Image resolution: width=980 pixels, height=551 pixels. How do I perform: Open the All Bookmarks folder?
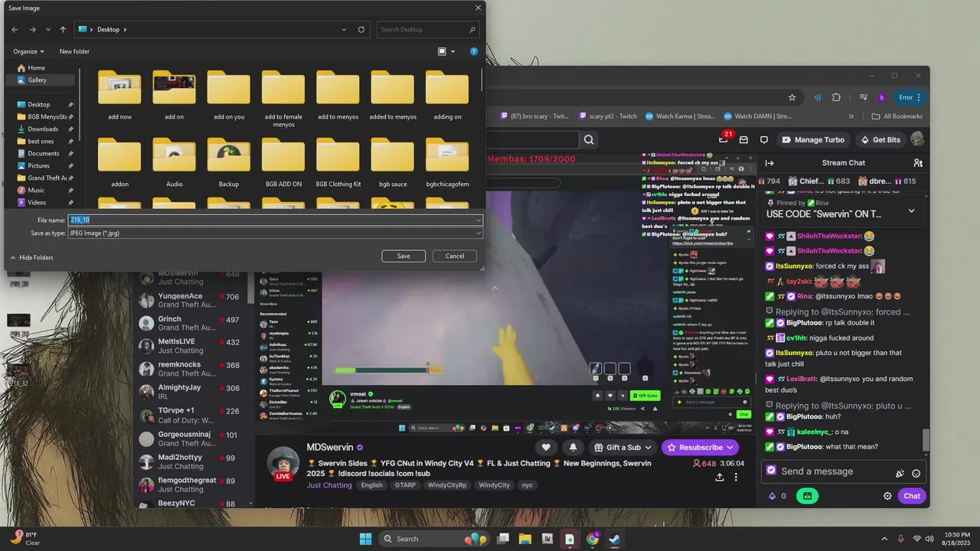pos(897,116)
